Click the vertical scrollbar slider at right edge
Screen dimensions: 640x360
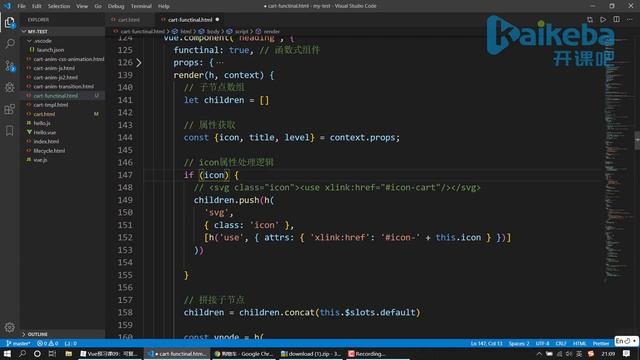(x=637, y=140)
